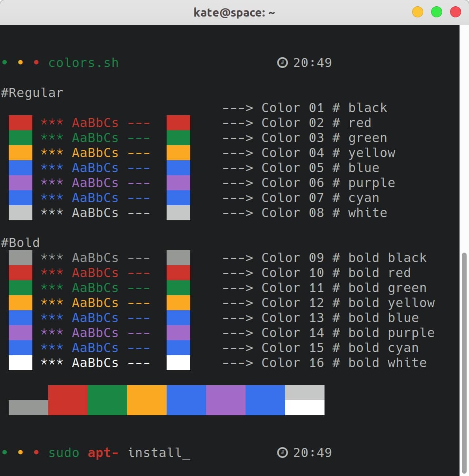
Task: Click the green maximize button in title bar
Action: (x=436, y=12)
